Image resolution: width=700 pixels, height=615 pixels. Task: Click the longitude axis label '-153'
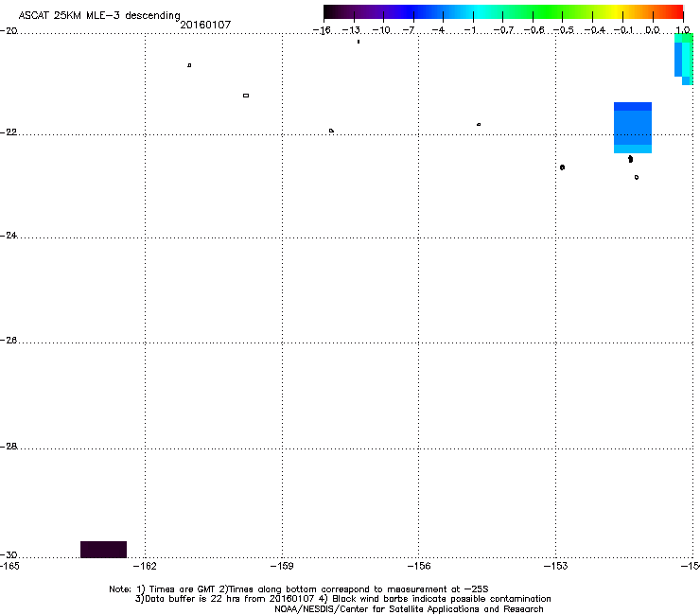click(556, 566)
